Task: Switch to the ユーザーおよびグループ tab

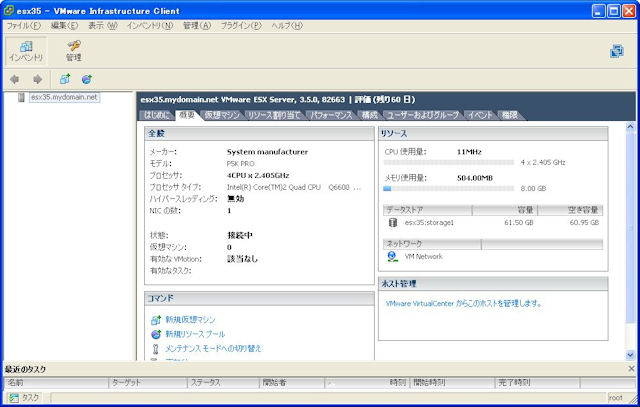Action: [423, 115]
